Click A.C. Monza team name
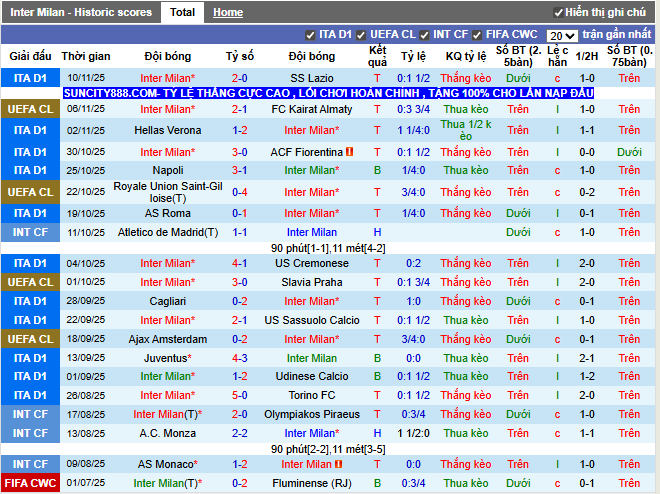The image size is (660, 494). click(x=168, y=433)
